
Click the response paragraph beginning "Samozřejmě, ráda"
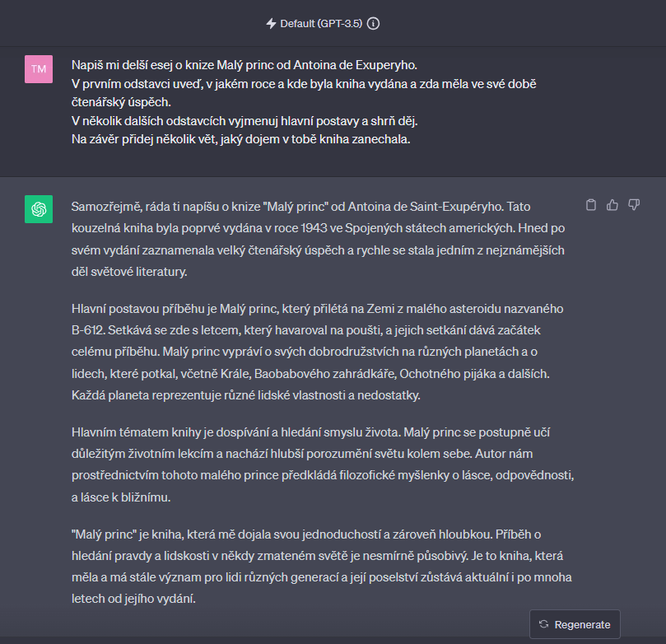318,239
